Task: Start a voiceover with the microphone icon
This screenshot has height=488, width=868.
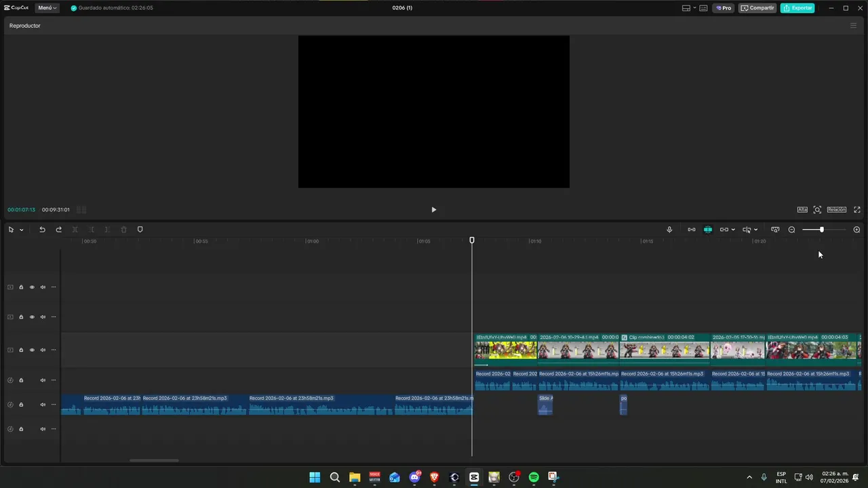Action: (x=669, y=230)
